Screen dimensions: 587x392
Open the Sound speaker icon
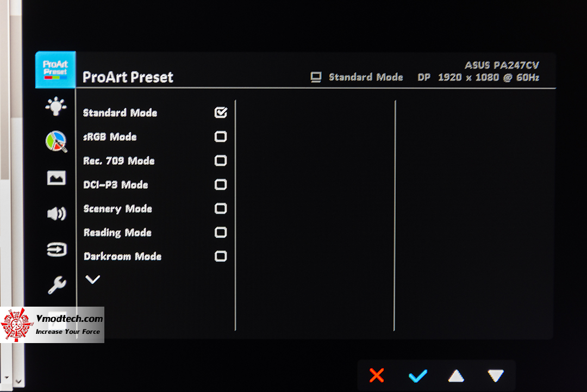pyautogui.click(x=57, y=214)
